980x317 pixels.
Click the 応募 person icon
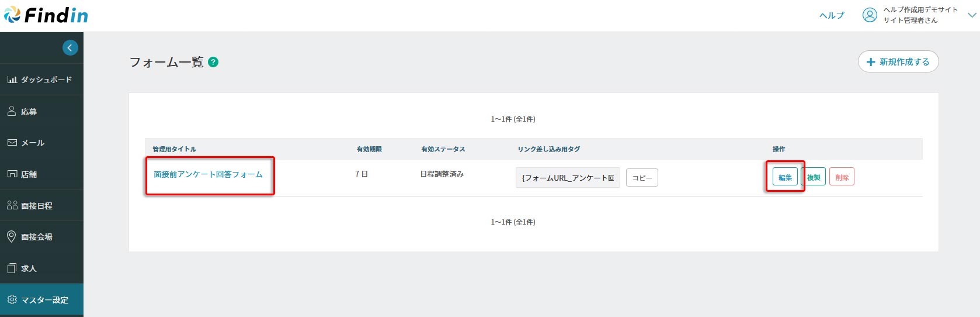click(x=12, y=111)
